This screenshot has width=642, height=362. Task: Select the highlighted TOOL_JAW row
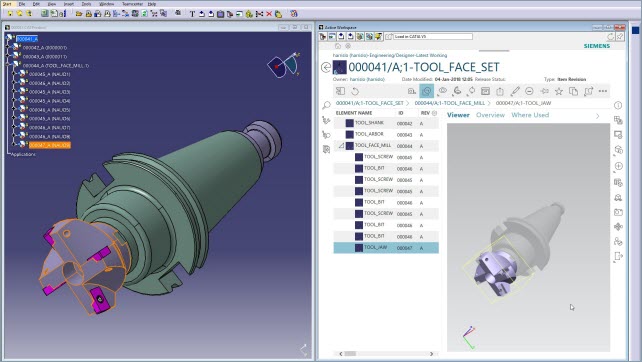coord(386,248)
